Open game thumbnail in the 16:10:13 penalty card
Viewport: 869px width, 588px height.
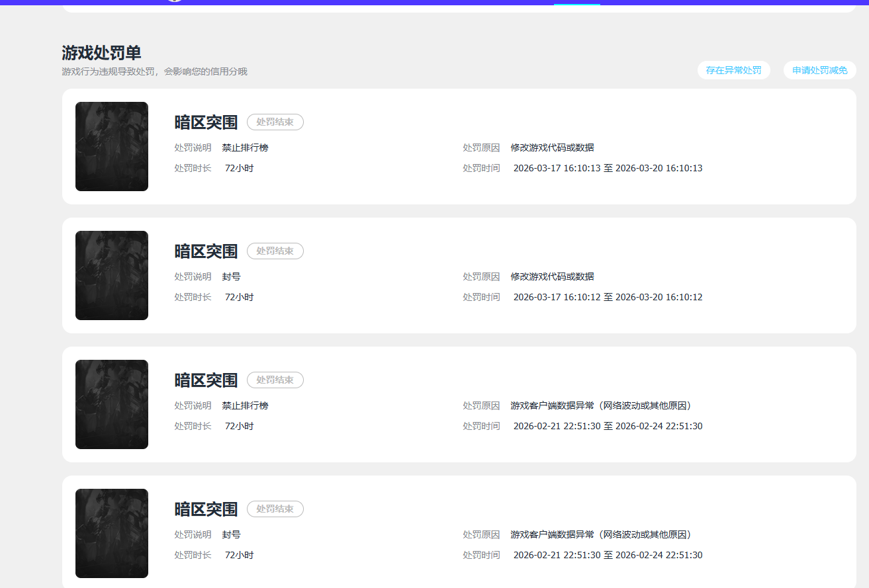coord(112,146)
